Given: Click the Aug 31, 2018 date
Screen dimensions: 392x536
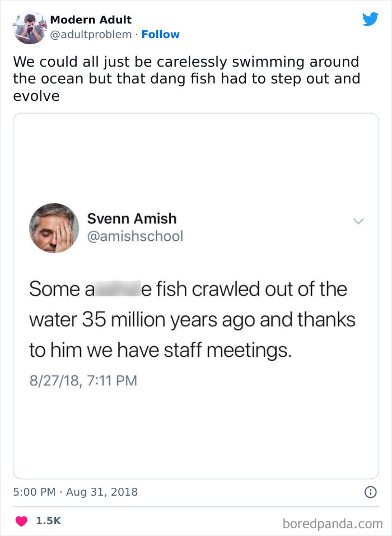Looking at the screenshot, I should 102,492.
